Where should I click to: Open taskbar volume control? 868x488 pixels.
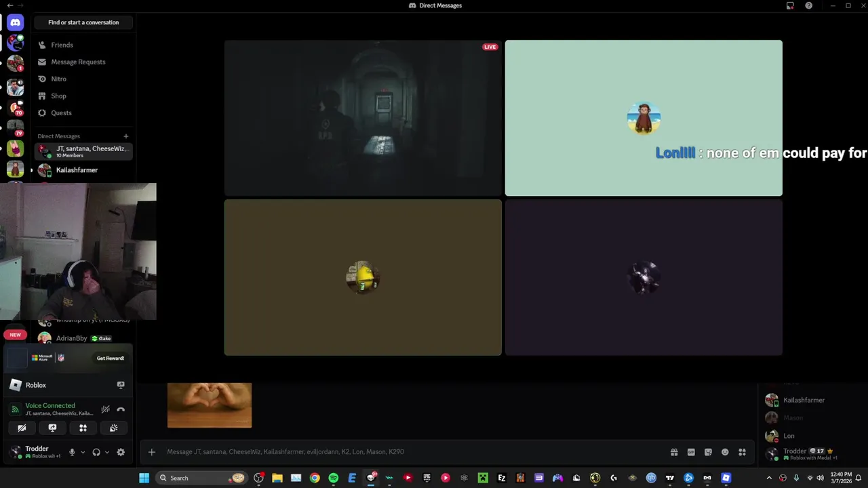[820, 478]
